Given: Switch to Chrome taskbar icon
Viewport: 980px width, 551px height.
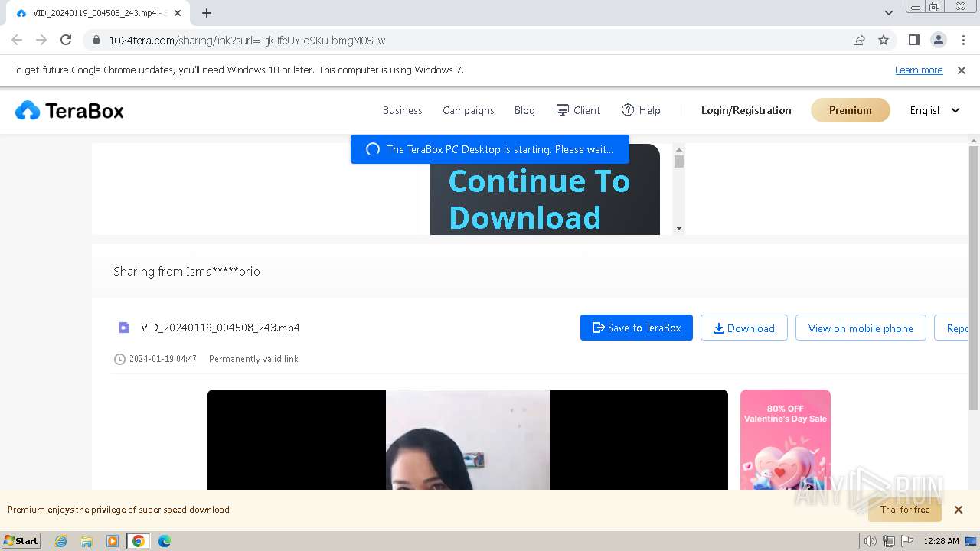Looking at the screenshot, I should (x=139, y=541).
